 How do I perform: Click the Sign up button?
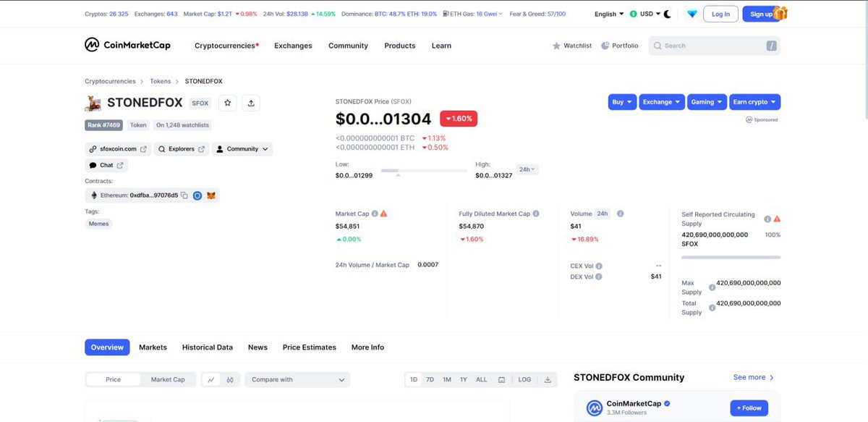pyautogui.click(x=761, y=14)
